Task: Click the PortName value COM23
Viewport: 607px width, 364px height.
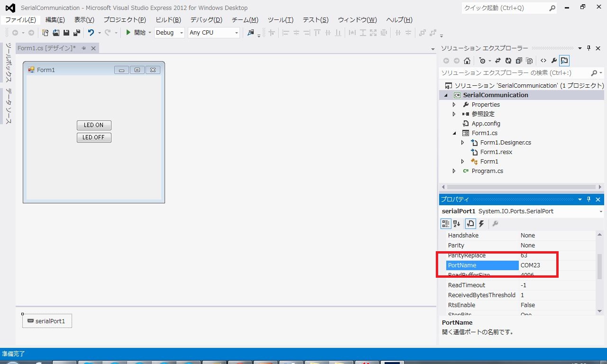Action: 530,265
